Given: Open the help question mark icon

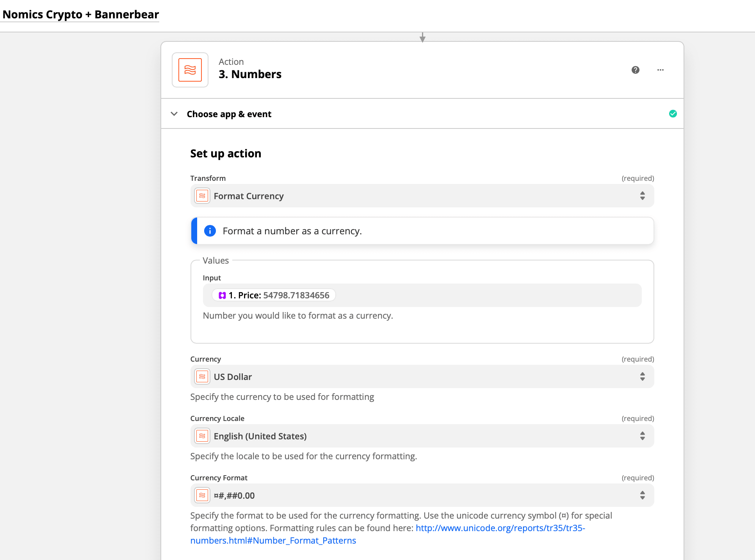Looking at the screenshot, I should [x=636, y=70].
